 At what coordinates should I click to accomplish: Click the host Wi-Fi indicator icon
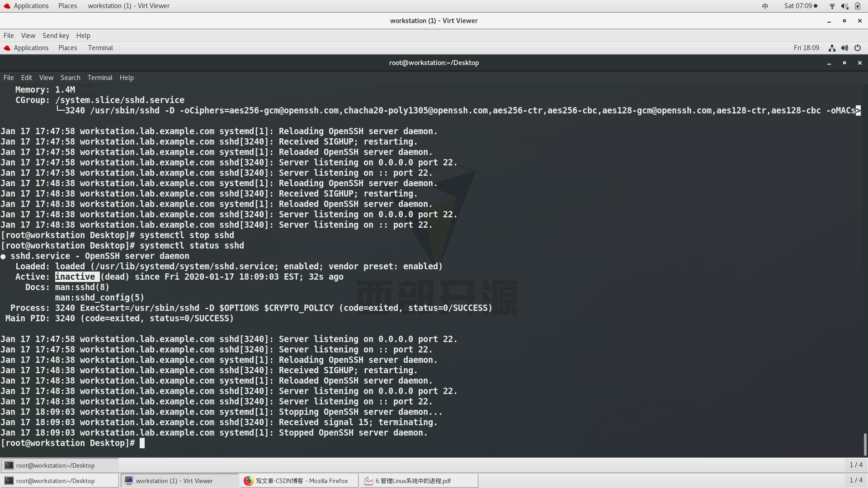coord(832,6)
